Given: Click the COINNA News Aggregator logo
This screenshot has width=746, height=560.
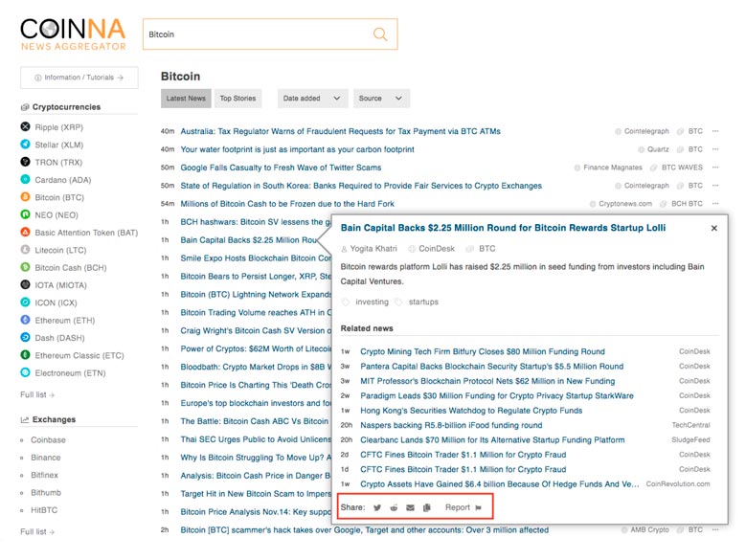Looking at the screenshot, I should coord(74,34).
